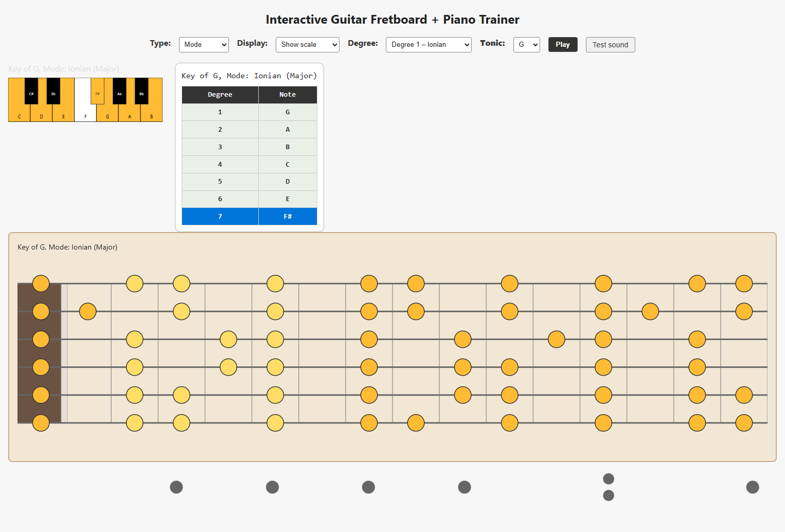785x532 pixels.
Task: Click the eleventh-fret note dot on the fretboard
Action: click(x=557, y=339)
